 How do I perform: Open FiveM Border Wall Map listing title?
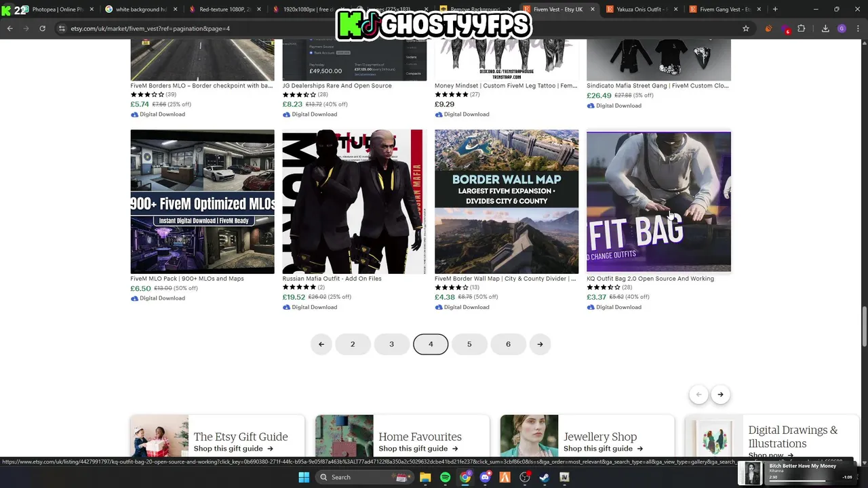[505, 279]
